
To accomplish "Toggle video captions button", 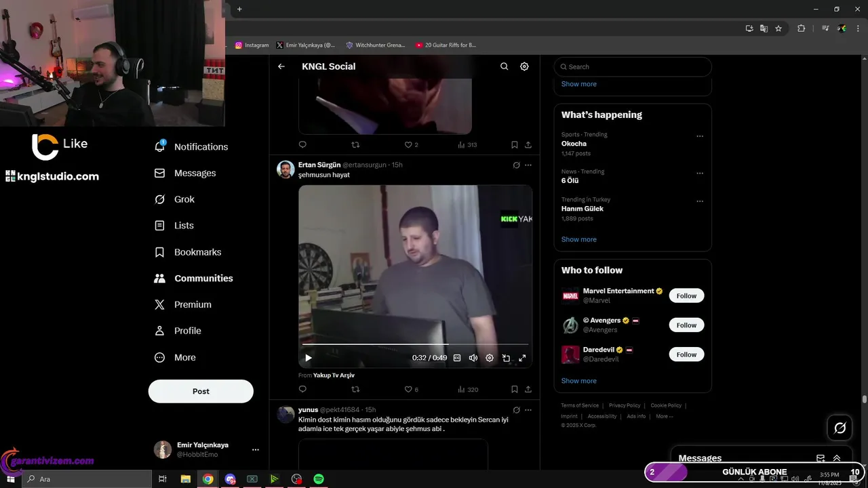I will tap(457, 358).
